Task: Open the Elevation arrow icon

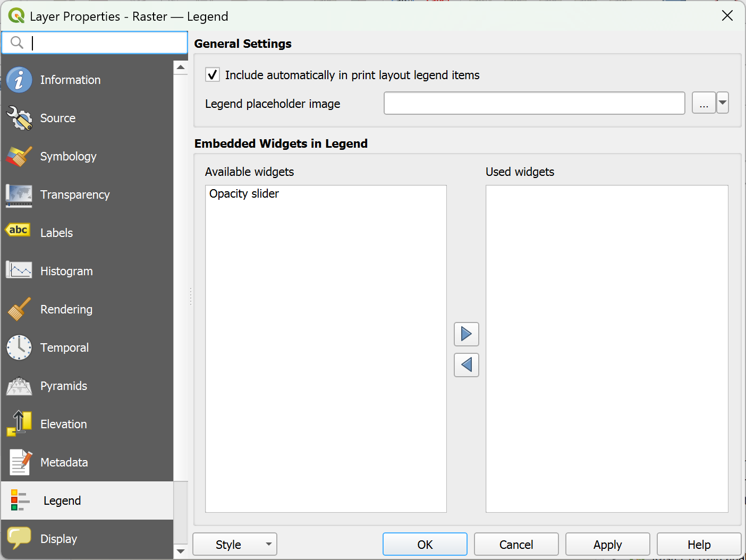Action: 19,424
